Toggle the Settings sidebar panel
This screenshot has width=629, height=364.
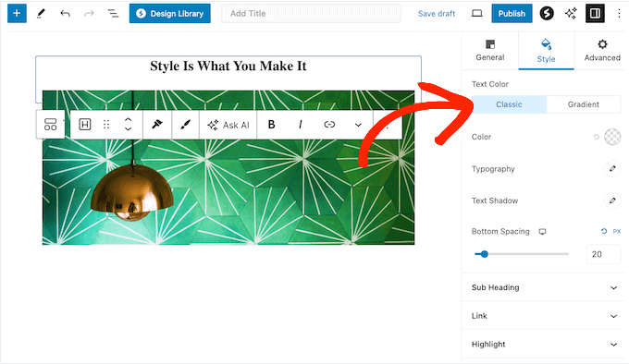pos(595,13)
